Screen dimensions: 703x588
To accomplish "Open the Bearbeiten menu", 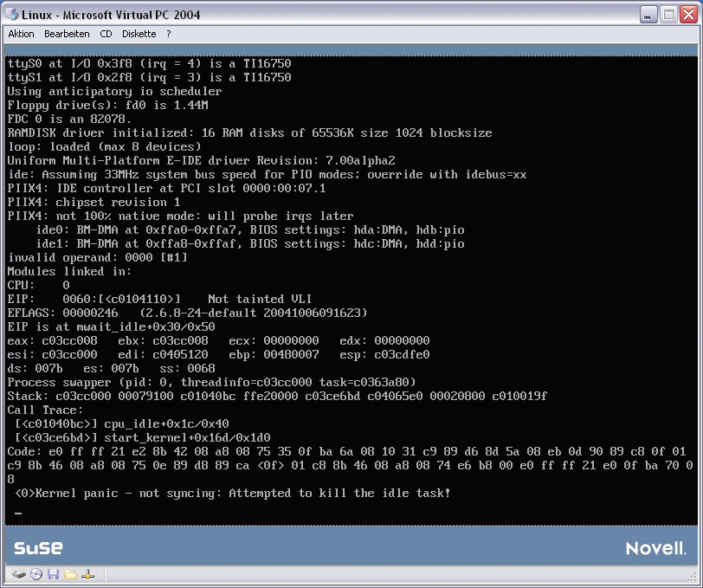I will click(67, 34).
